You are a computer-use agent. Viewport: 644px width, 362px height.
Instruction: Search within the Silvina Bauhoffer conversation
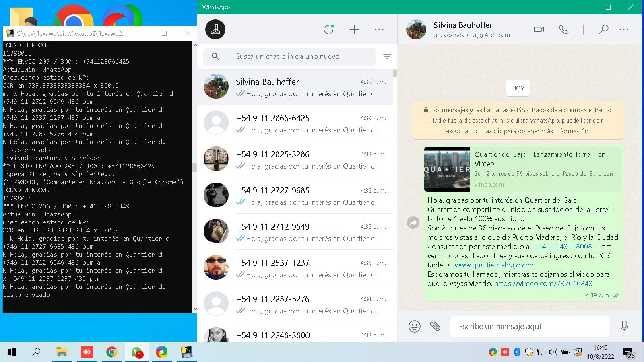click(603, 29)
